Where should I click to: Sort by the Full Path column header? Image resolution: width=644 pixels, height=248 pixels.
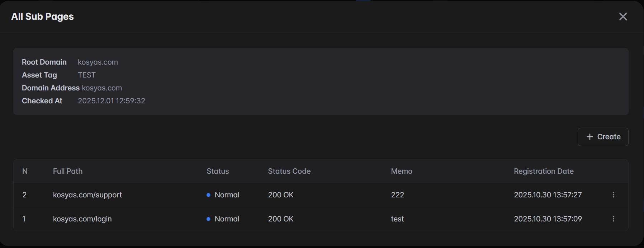coord(67,171)
